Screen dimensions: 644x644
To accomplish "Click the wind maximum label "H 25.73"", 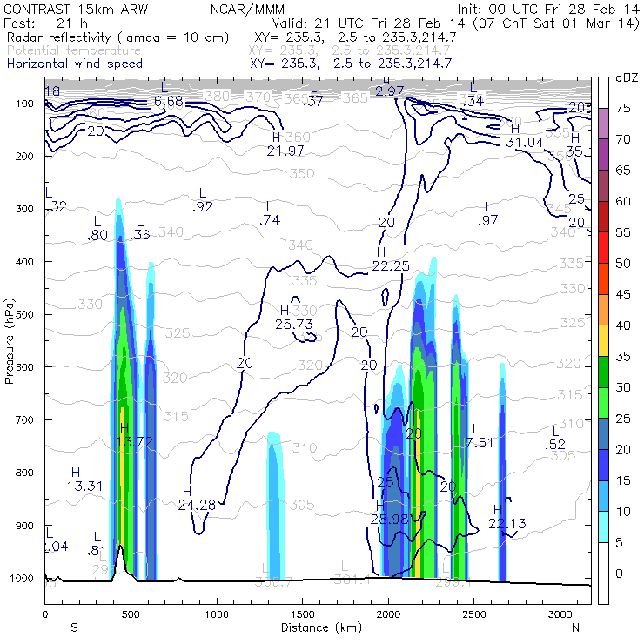I will pyautogui.click(x=293, y=318).
